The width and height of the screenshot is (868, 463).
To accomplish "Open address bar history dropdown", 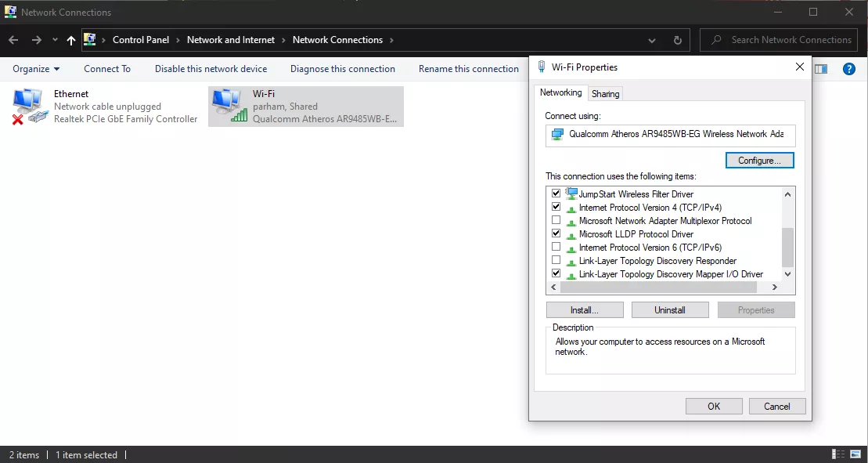I will [652, 40].
